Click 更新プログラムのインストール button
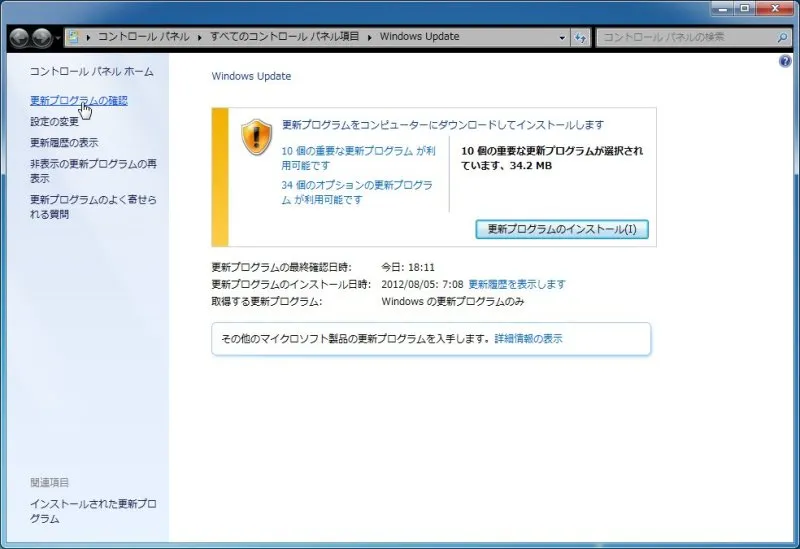 [x=561, y=229]
